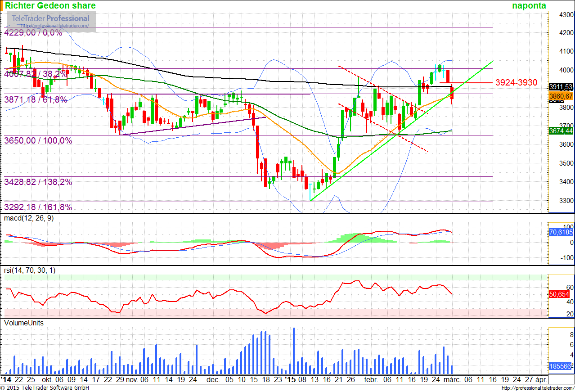Select the "3292,18 / 161,8%" Fibonacci label
The width and height of the screenshot is (575, 392).
tap(38, 207)
